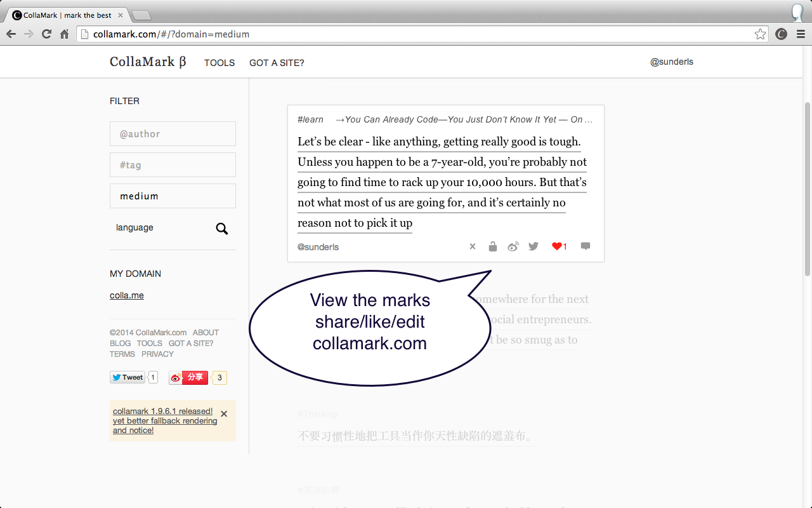Run filter search with magnifier icon
The width and height of the screenshot is (812, 508).
(221, 229)
